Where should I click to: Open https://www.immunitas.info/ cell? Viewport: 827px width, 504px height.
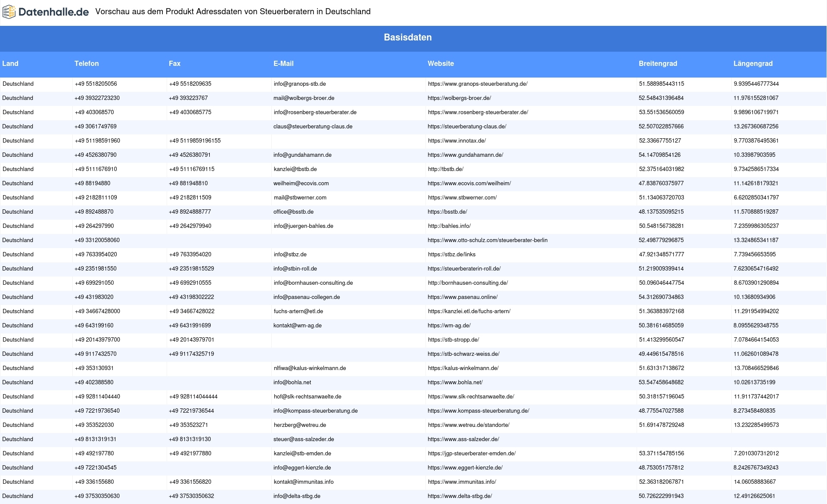[462, 482]
